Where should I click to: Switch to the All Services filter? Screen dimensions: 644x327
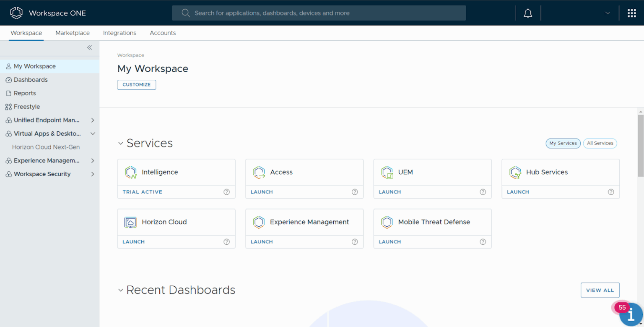coord(600,143)
